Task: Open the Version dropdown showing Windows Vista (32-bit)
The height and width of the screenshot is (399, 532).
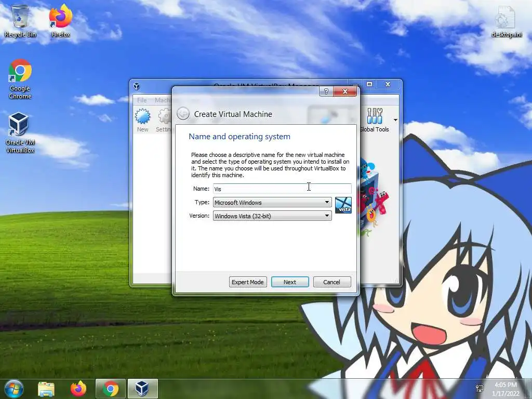Action: click(x=272, y=216)
